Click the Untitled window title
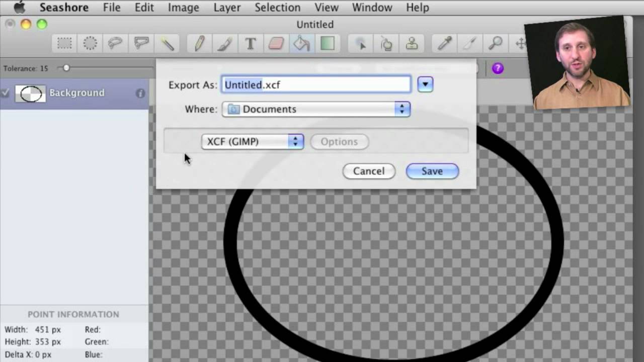Screen dimensions: 644x362 pos(315,25)
